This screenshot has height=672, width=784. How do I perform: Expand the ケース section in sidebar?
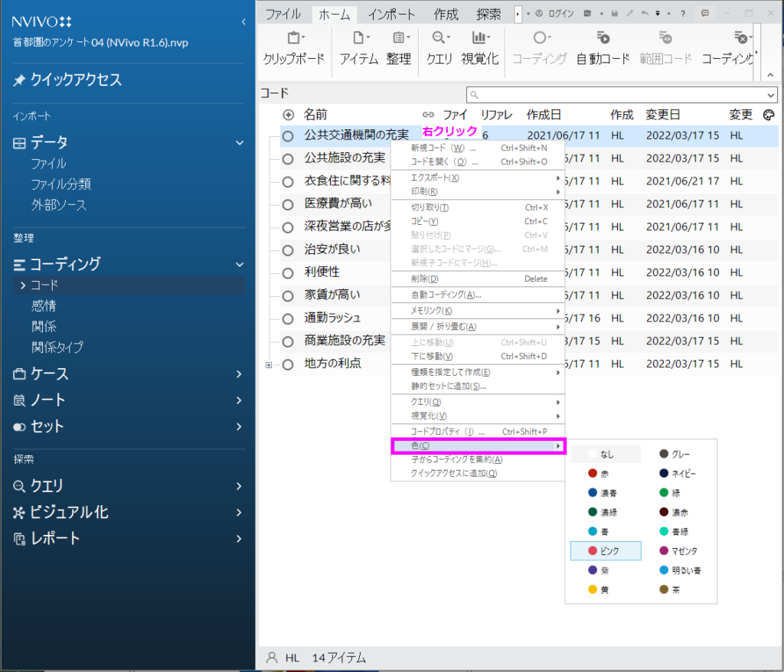tap(239, 374)
